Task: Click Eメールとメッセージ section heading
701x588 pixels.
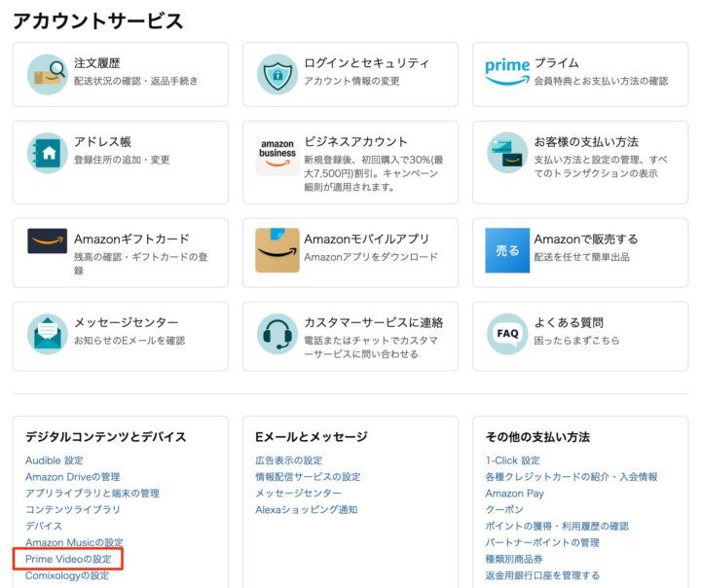Action: (312, 436)
